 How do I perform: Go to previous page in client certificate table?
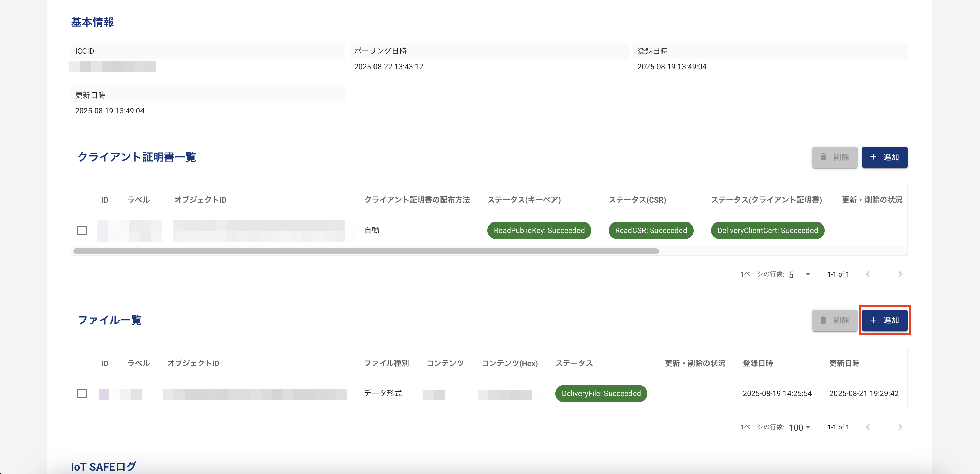(x=868, y=274)
